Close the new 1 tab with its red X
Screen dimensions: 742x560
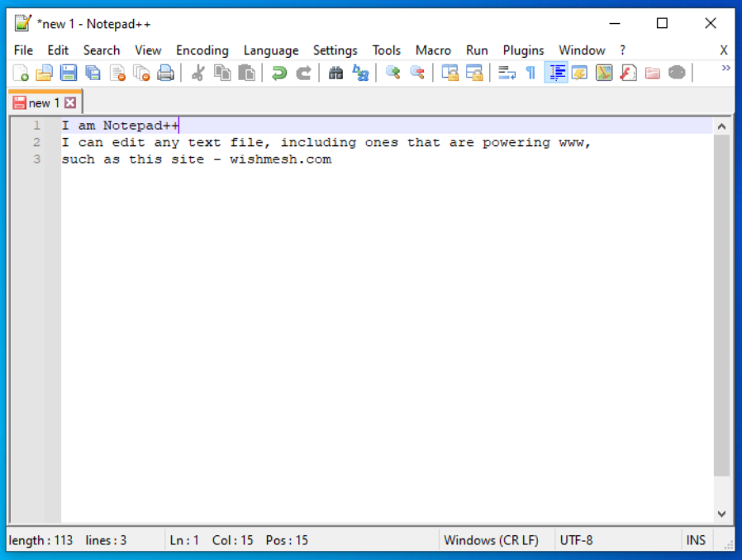pos(70,102)
